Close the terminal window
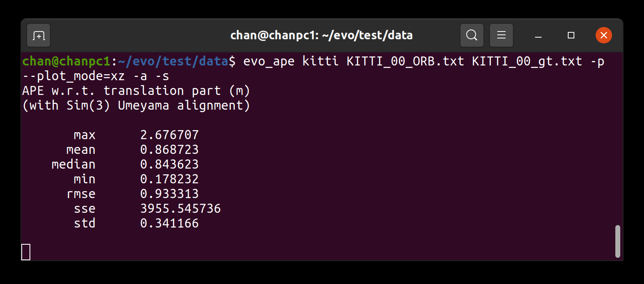This screenshot has height=284, width=644. [603, 36]
